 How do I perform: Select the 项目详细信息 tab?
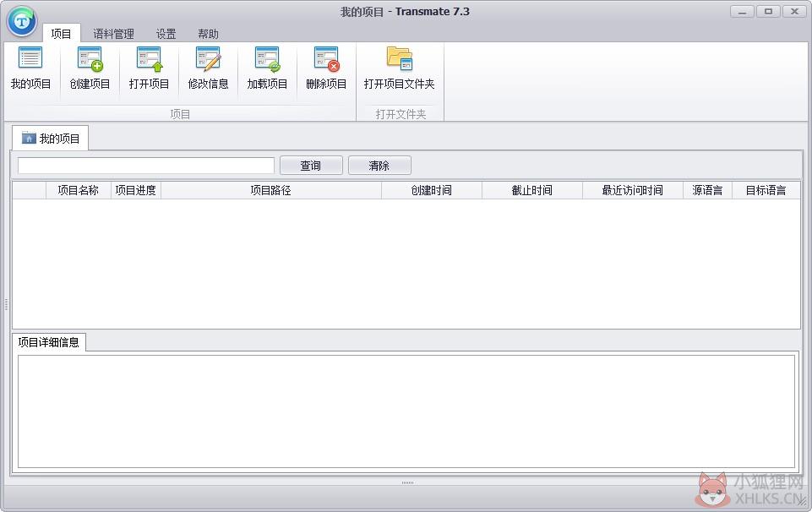pos(49,342)
